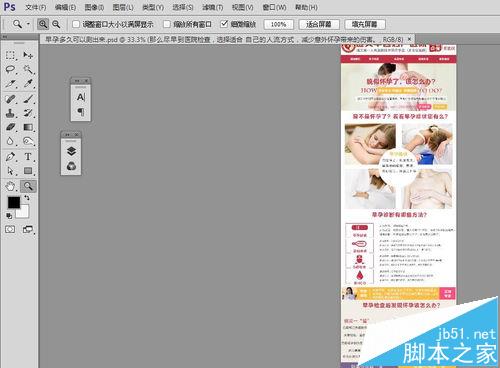Expand the Layers floating panel double-arrow
The height and width of the screenshot is (368, 500).
pyautogui.click(x=67, y=134)
